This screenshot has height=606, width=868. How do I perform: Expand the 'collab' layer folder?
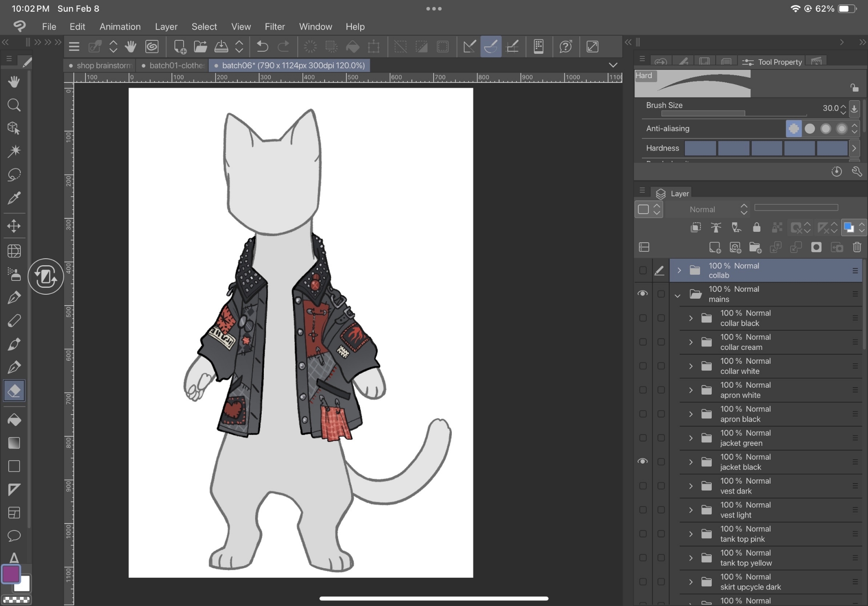pyautogui.click(x=679, y=270)
